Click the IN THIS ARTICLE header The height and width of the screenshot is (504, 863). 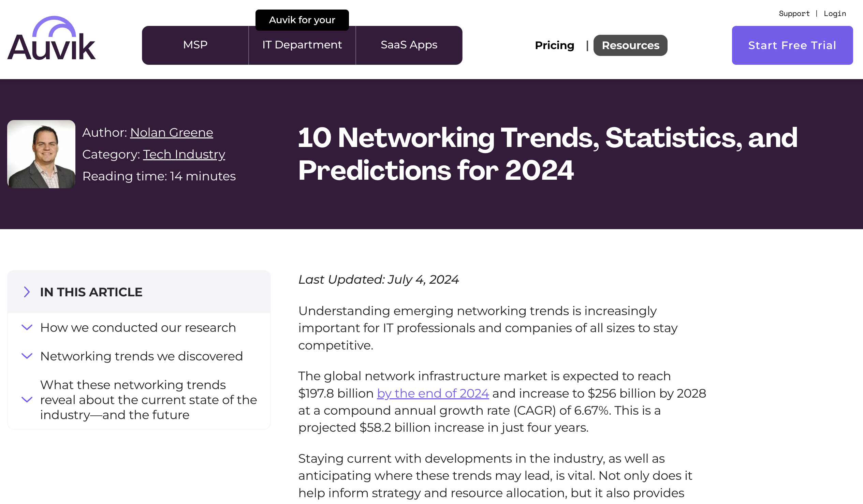point(91,292)
